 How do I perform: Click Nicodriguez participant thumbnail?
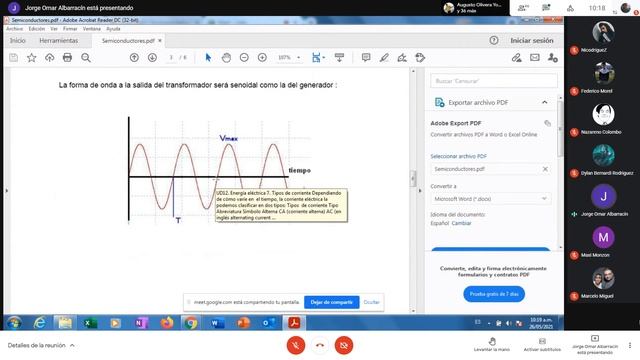click(x=603, y=32)
